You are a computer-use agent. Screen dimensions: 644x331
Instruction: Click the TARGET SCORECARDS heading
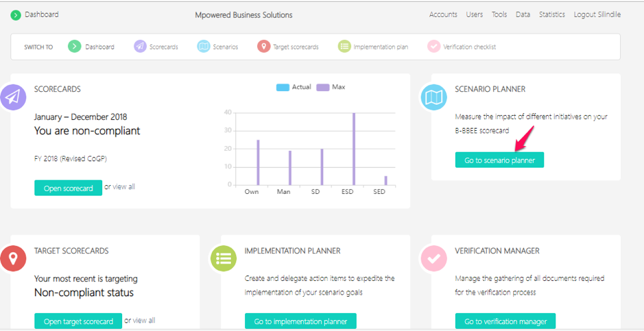[71, 251]
